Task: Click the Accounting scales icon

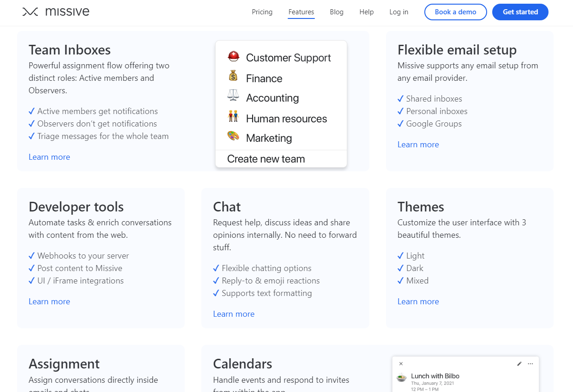Action: pyautogui.click(x=234, y=96)
